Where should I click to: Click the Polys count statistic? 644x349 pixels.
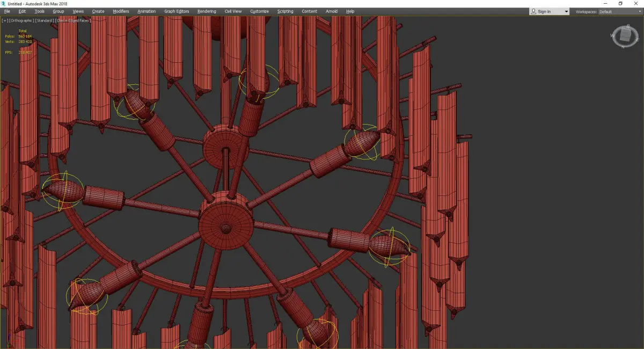pyautogui.click(x=18, y=36)
